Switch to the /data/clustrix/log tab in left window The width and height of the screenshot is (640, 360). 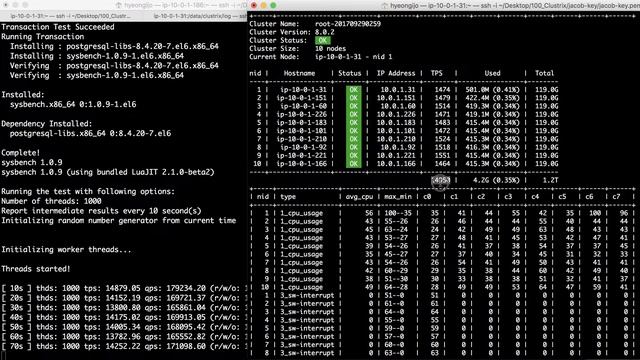[200, 16]
